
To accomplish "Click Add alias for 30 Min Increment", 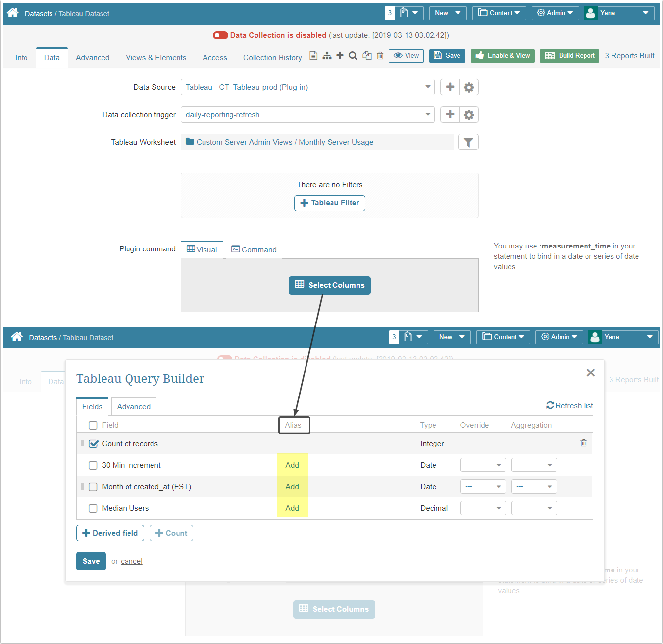I will [x=292, y=465].
